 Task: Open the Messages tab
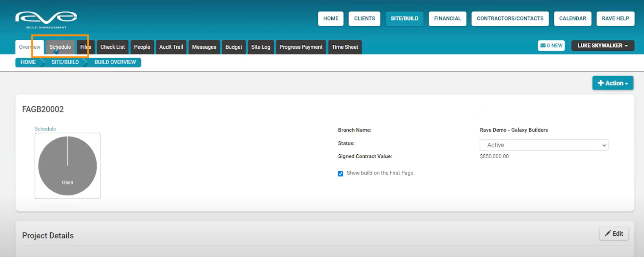pos(204,47)
